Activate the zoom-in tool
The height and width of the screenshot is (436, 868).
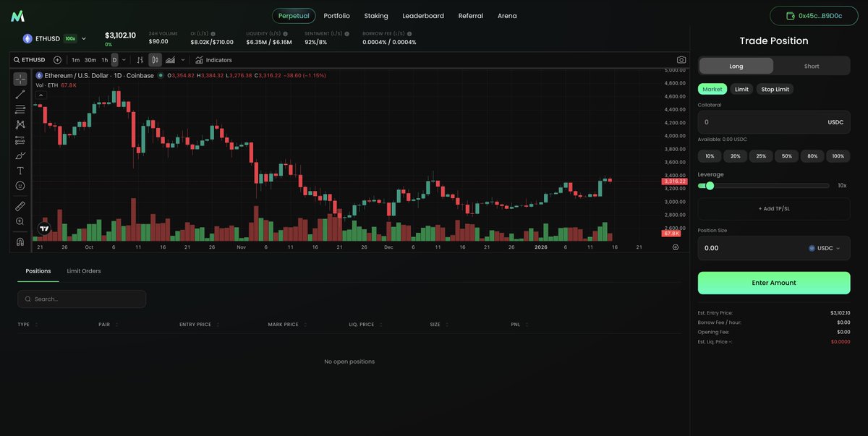coord(20,221)
